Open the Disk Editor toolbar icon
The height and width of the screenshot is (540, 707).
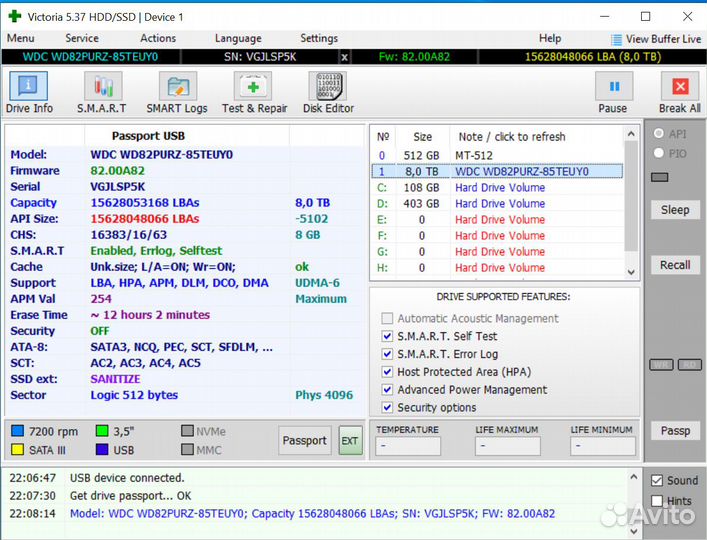(328, 86)
